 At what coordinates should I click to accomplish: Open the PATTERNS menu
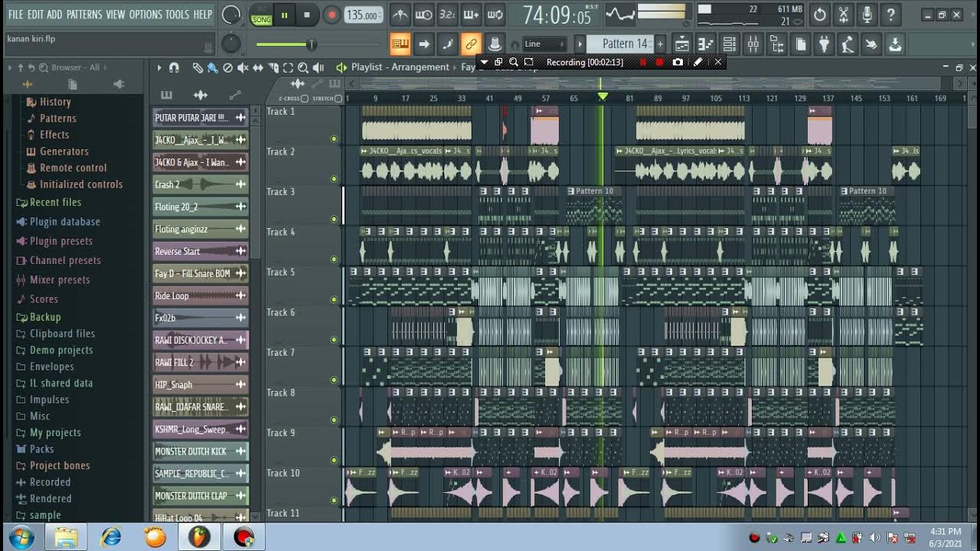(83, 15)
